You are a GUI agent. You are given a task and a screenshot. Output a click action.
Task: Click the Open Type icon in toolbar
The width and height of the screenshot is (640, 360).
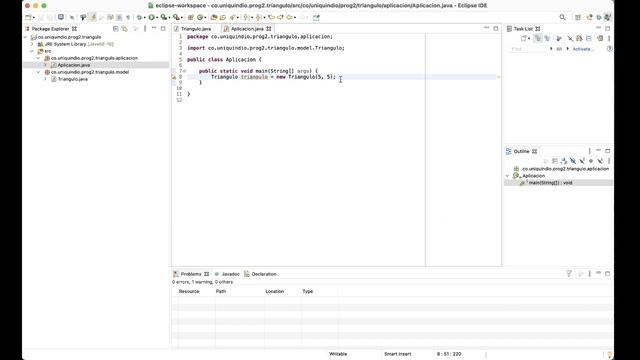[213, 18]
